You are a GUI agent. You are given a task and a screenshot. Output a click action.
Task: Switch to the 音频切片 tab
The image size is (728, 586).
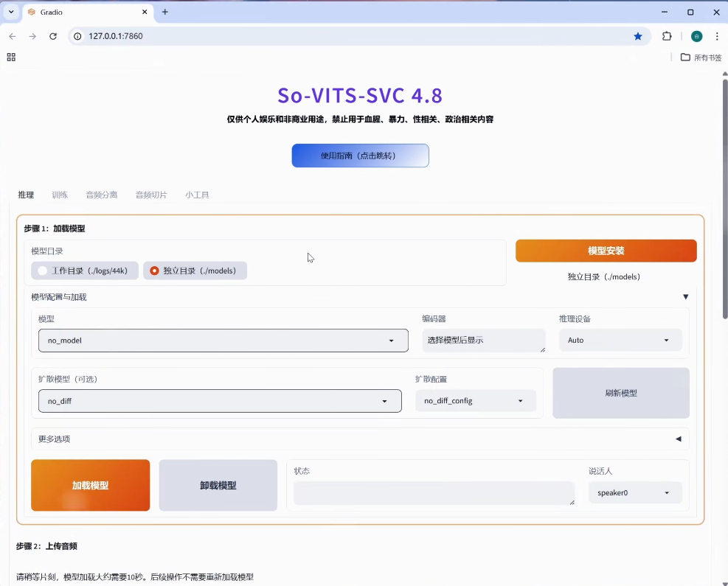tap(151, 195)
